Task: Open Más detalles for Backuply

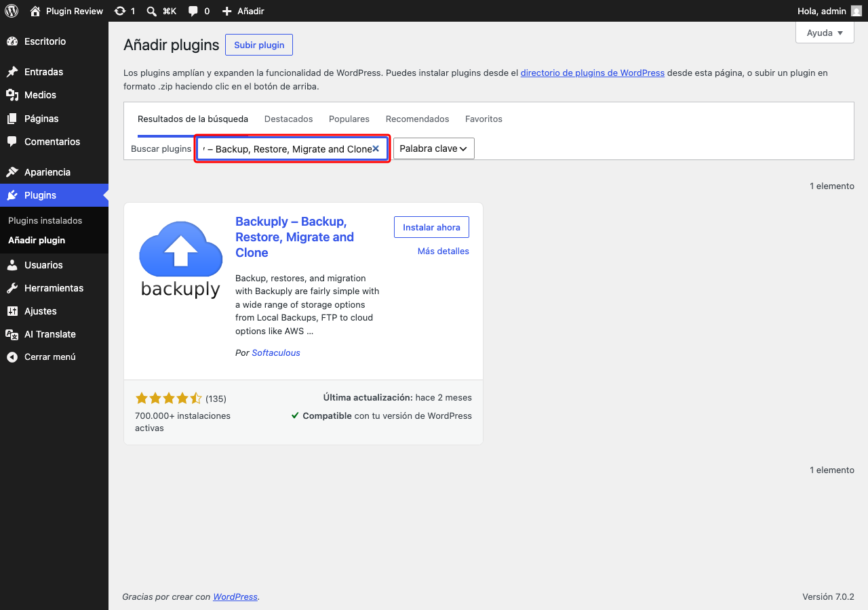Action: pyautogui.click(x=443, y=251)
